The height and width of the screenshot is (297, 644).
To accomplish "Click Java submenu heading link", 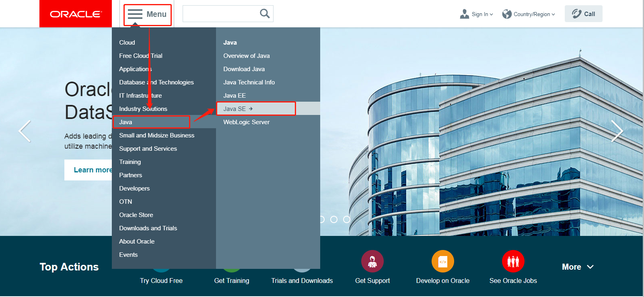I will click(x=230, y=42).
